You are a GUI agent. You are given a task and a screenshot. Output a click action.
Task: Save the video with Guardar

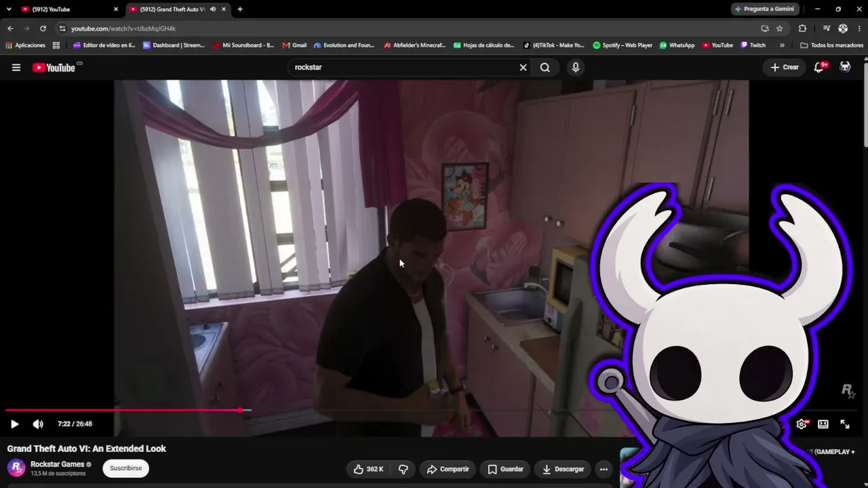[506, 469]
